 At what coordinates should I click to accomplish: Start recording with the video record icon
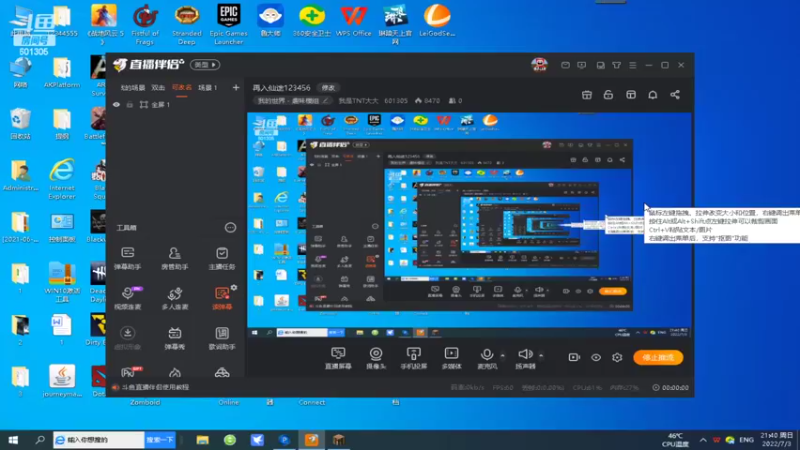pos(574,357)
